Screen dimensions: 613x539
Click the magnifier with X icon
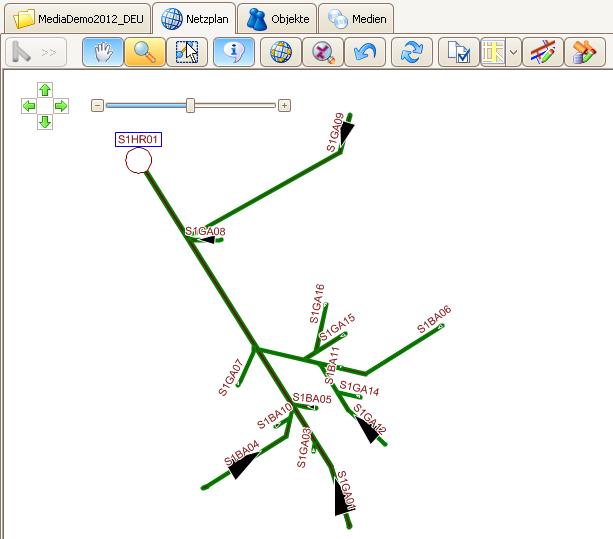323,52
